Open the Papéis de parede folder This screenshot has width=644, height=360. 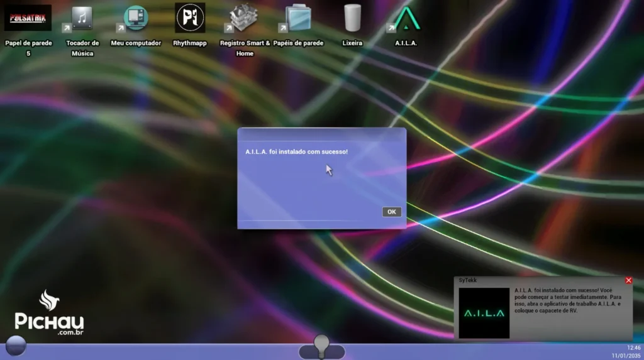coord(298,18)
